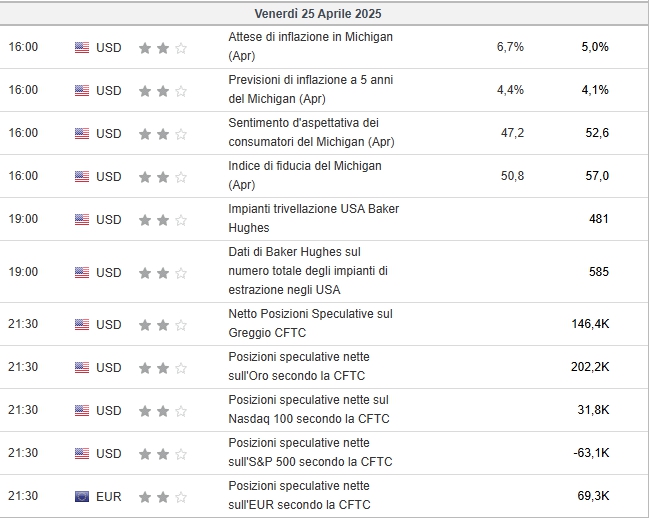
Task: Click the 202,2K value in the Oro CFTC row
Action: [x=590, y=367]
